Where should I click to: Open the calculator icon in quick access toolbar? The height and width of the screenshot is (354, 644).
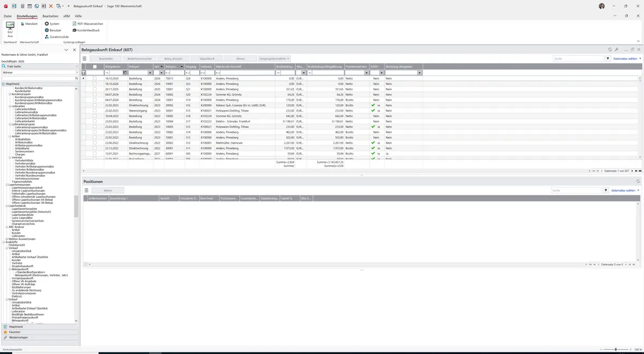click(23, 6)
